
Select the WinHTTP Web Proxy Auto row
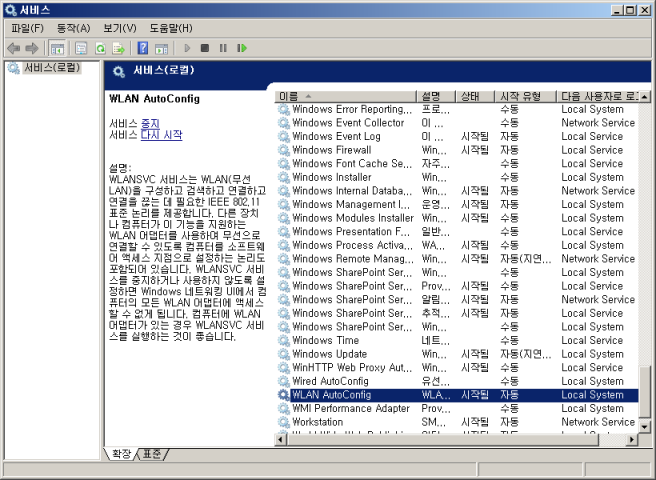[457, 368]
